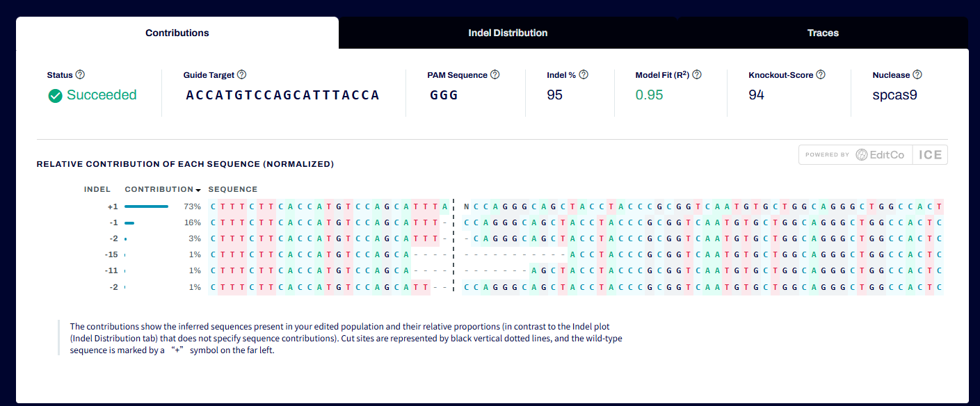Viewport: 980px width, 406px height.
Task: Sort by the Contribution column arrow
Action: [x=198, y=190]
